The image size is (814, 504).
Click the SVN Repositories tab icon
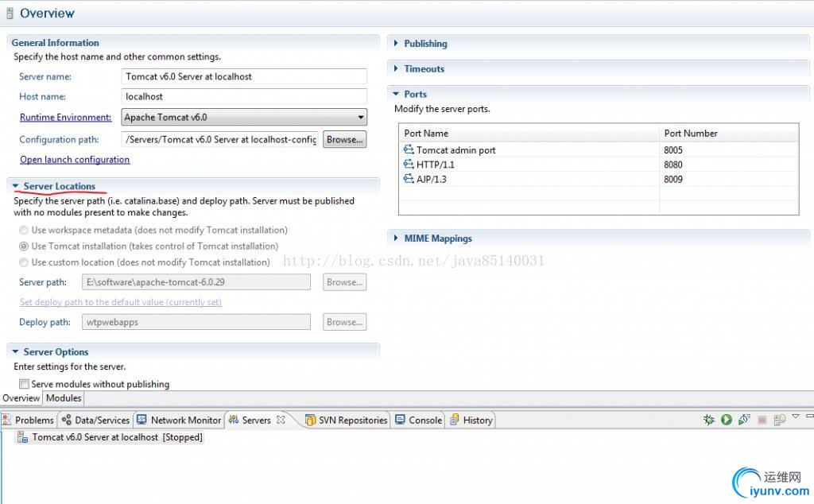[311, 420]
